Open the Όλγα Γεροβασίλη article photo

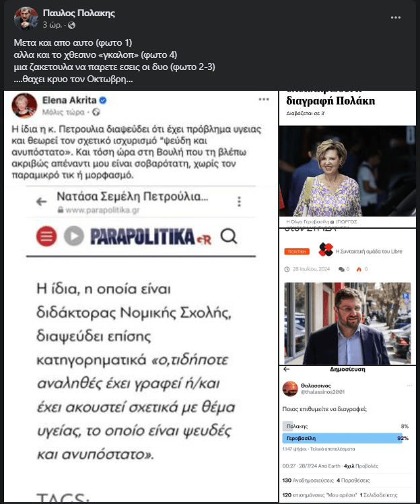coord(347,171)
